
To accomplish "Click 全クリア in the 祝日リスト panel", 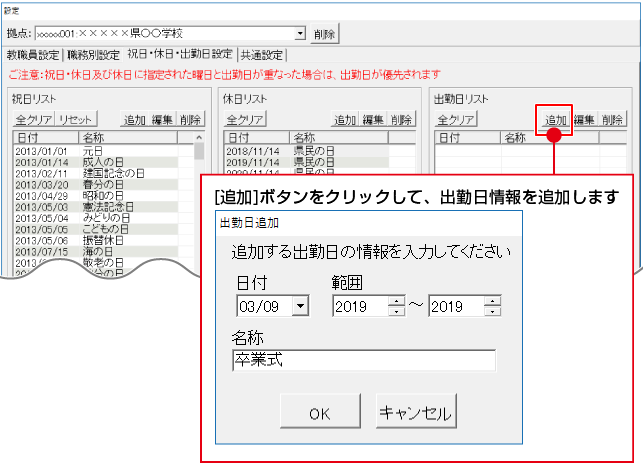I will [x=33, y=120].
